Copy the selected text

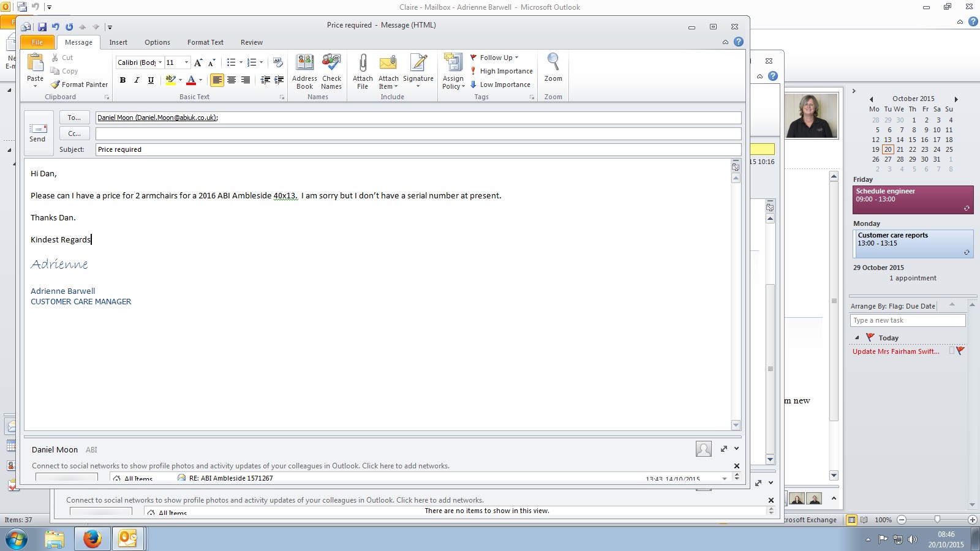point(64,71)
